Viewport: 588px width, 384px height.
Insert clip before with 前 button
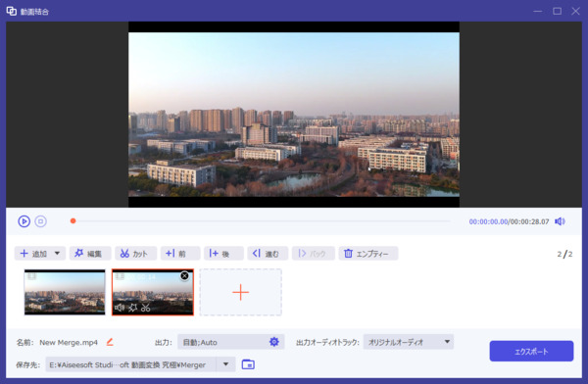(x=180, y=254)
